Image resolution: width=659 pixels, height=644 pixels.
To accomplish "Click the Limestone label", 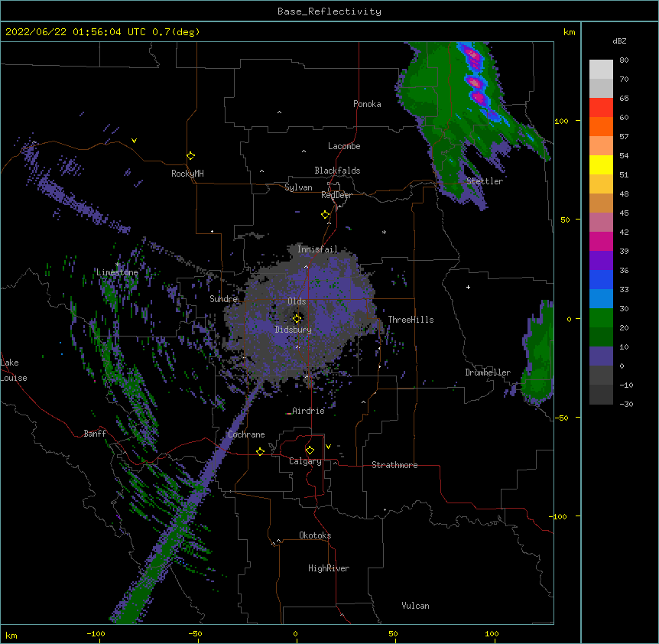I will click(x=117, y=272).
